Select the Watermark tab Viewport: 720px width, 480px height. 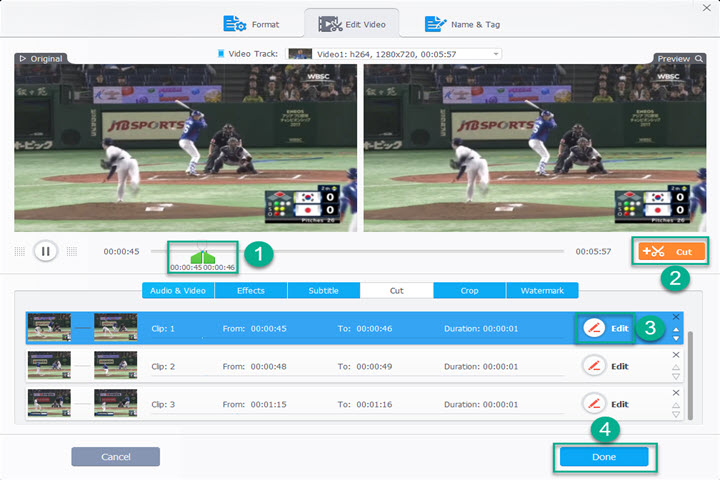(542, 290)
